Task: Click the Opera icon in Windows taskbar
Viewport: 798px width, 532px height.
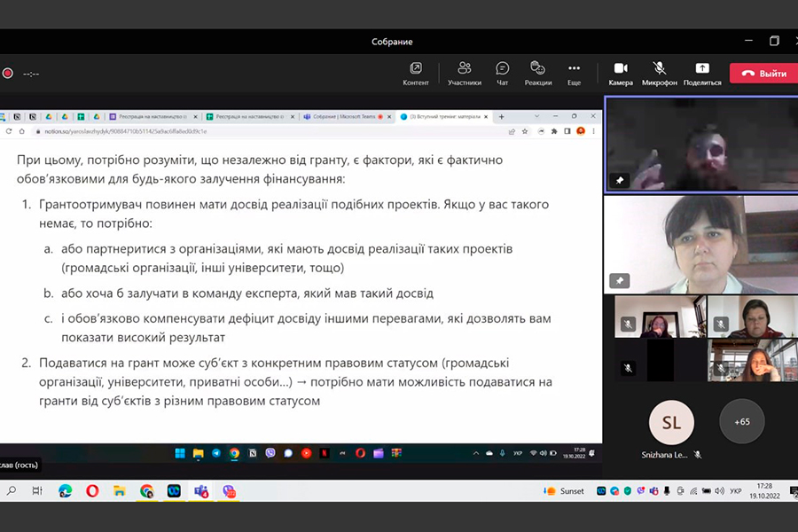Action: click(x=92, y=490)
